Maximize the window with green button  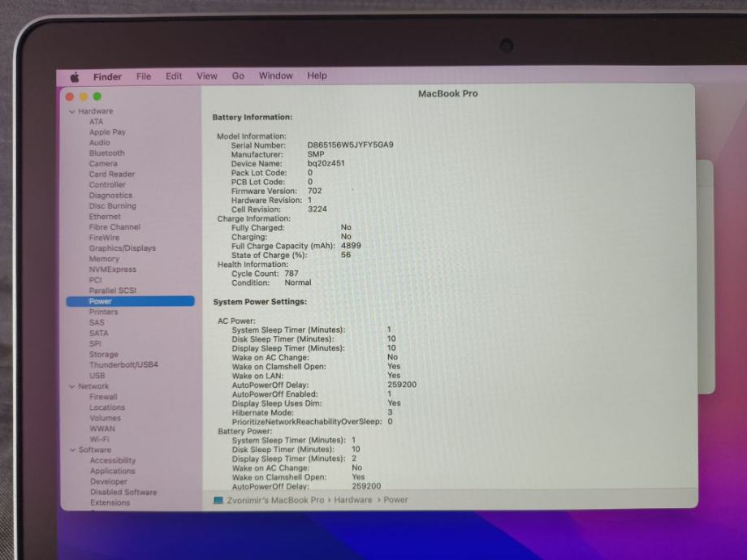(x=97, y=97)
